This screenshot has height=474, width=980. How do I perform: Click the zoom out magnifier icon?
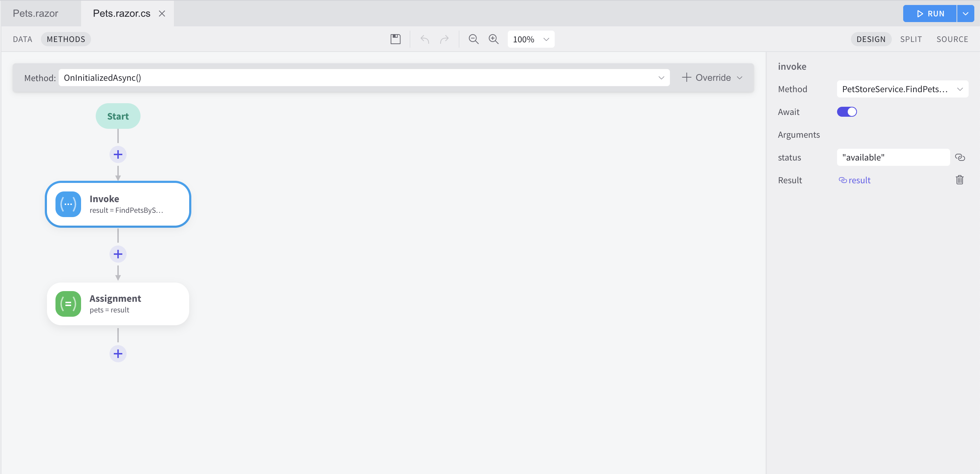[473, 39]
